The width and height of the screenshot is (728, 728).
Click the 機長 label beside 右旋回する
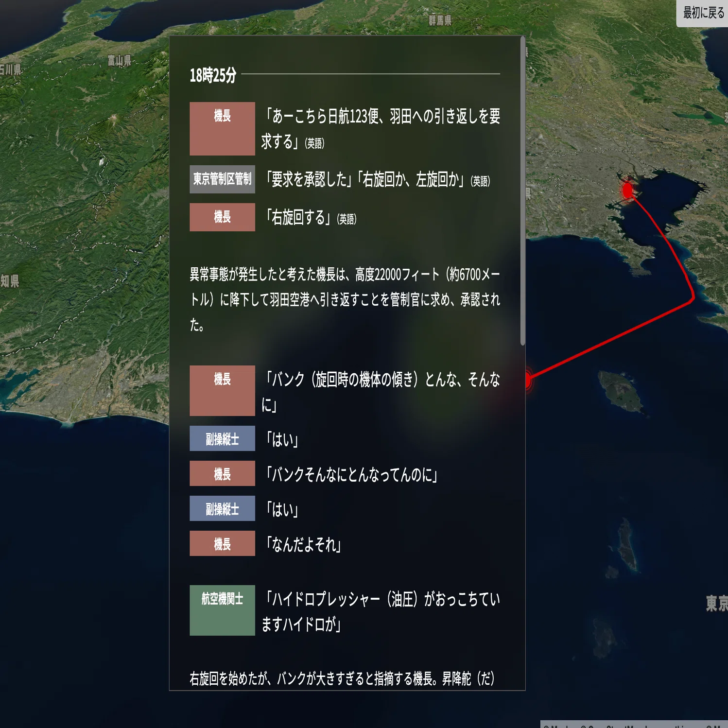click(x=222, y=217)
